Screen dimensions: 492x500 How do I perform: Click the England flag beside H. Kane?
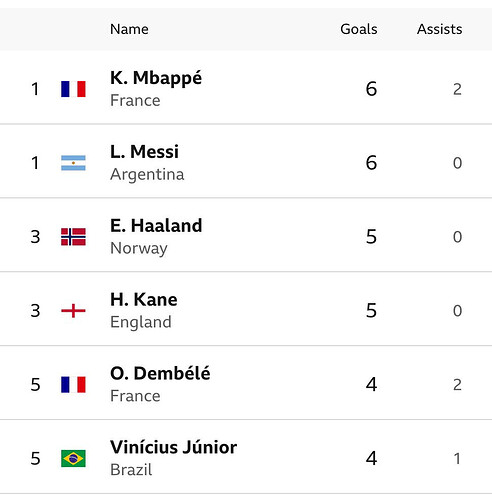pyautogui.click(x=73, y=311)
